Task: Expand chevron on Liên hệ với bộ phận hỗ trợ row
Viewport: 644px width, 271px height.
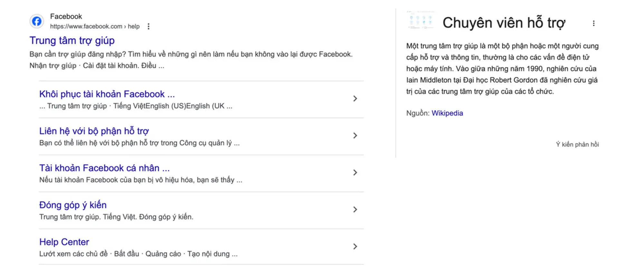Action: (x=355, y=135)
